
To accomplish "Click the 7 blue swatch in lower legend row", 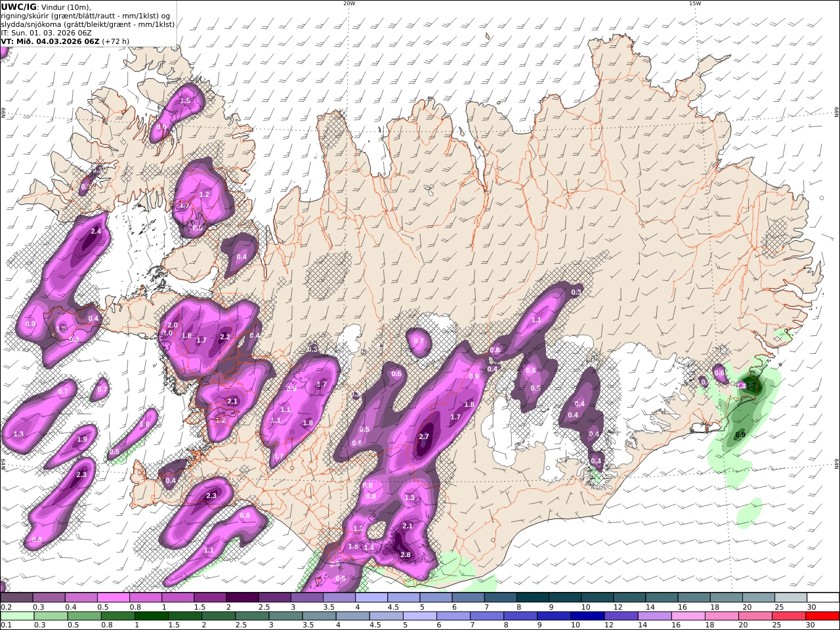I will (487, 616).
